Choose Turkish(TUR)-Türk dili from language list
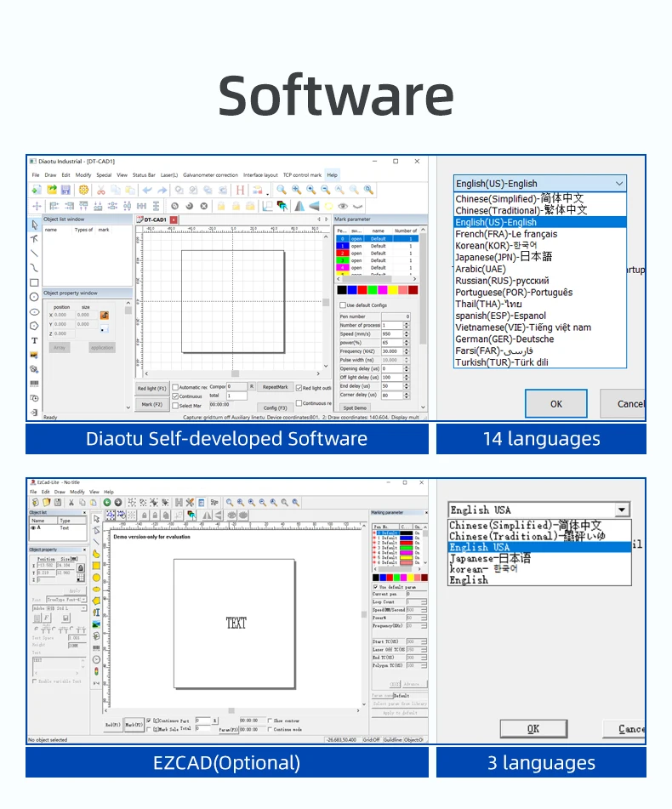The height and width of the screenshot is (809, 672). (540, 362)
